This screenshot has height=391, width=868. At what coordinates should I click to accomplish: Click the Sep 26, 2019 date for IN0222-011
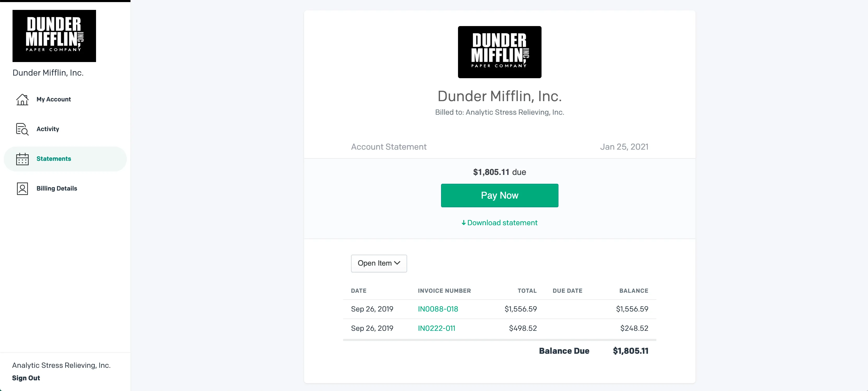click(x=372, y=328)
